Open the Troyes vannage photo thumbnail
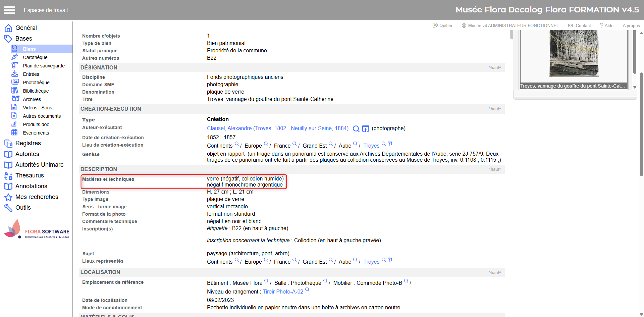The image size is (644, 317). [x=574, y=54]
